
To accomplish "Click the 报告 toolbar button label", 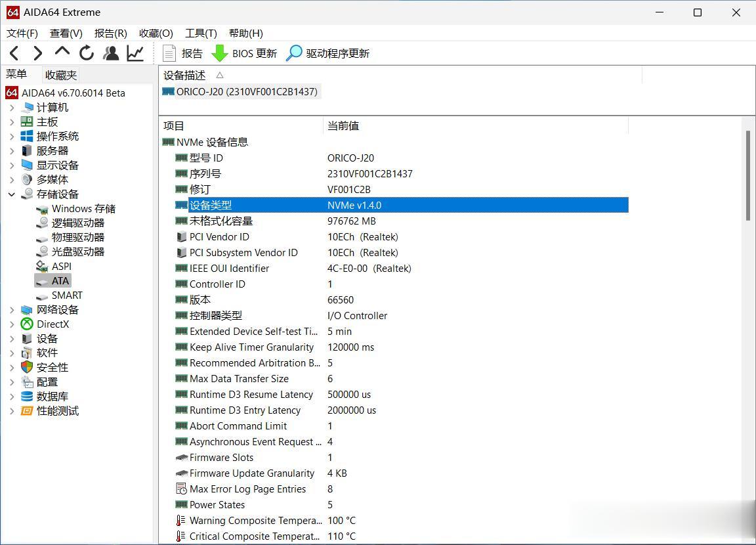I will (192, 54).
